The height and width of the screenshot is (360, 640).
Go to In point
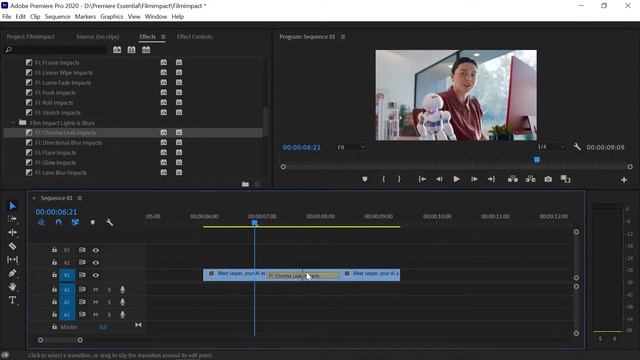pyautogui.click(x=422, y=179)
